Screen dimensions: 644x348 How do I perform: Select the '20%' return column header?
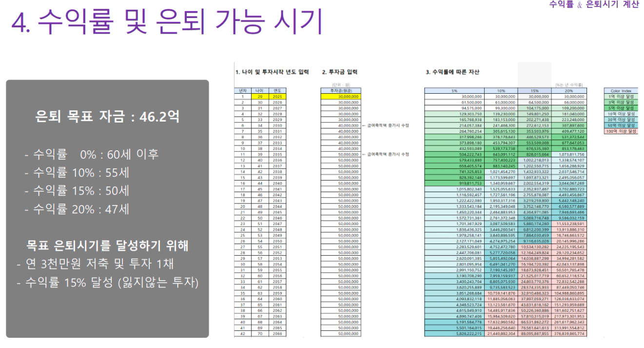click(x=569, y=91)
